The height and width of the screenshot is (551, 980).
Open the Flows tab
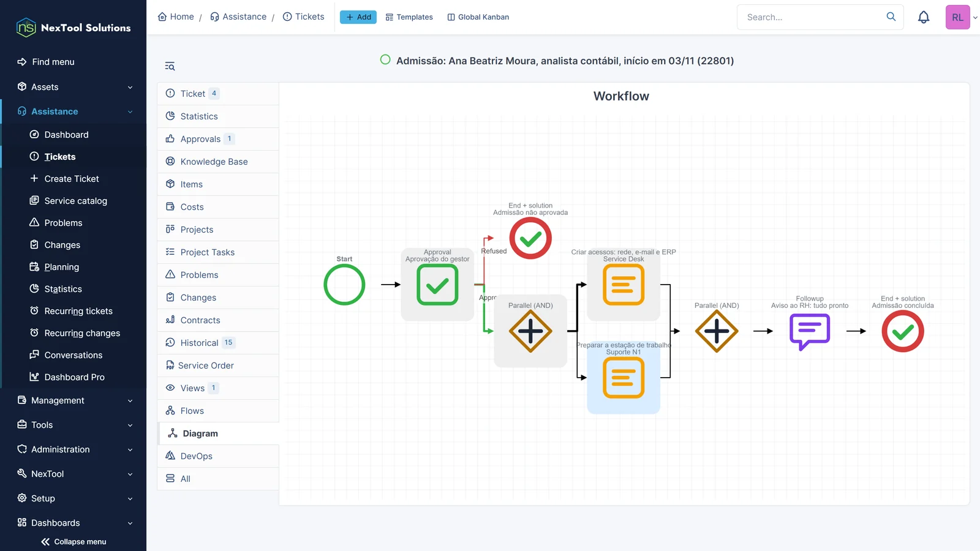[x=218, y=411]
